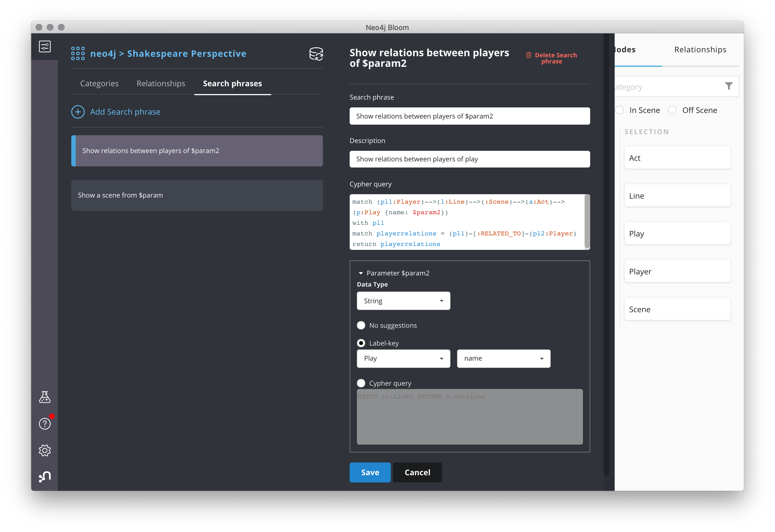Select the Label-key radio button
Image resolution: width=775 pixels, height=532 pixels.
[361, 343]
